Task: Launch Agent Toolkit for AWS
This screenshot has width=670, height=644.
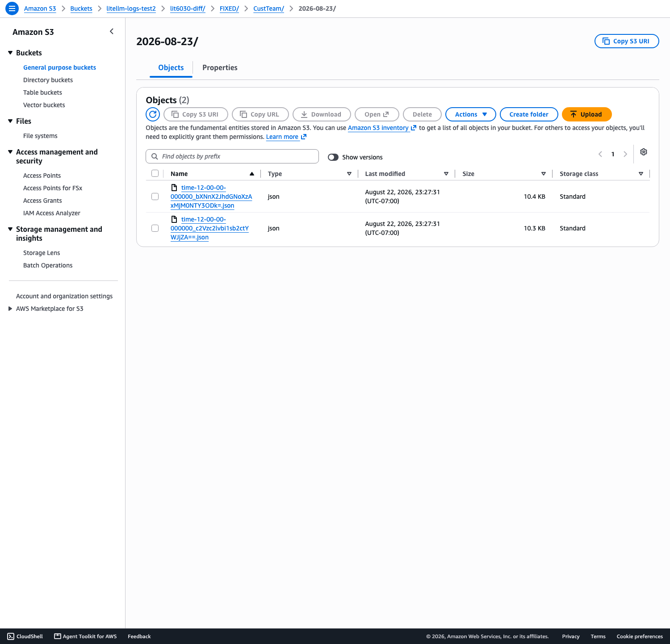Action: 85,636
